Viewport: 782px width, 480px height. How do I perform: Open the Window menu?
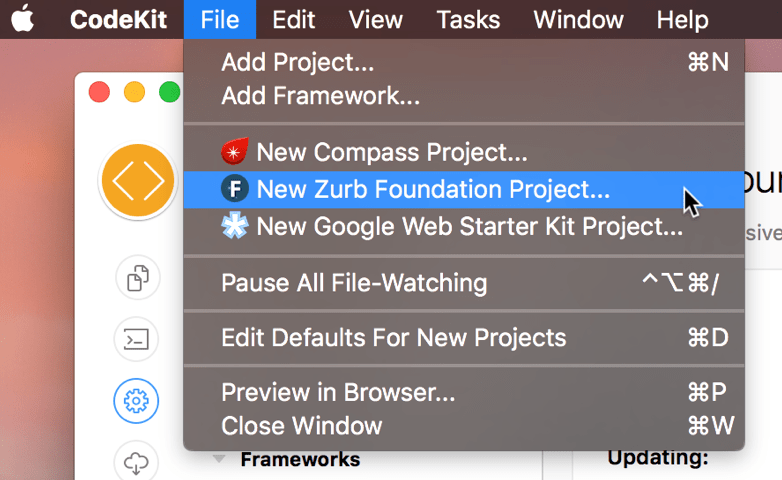[x=578, y=19]
